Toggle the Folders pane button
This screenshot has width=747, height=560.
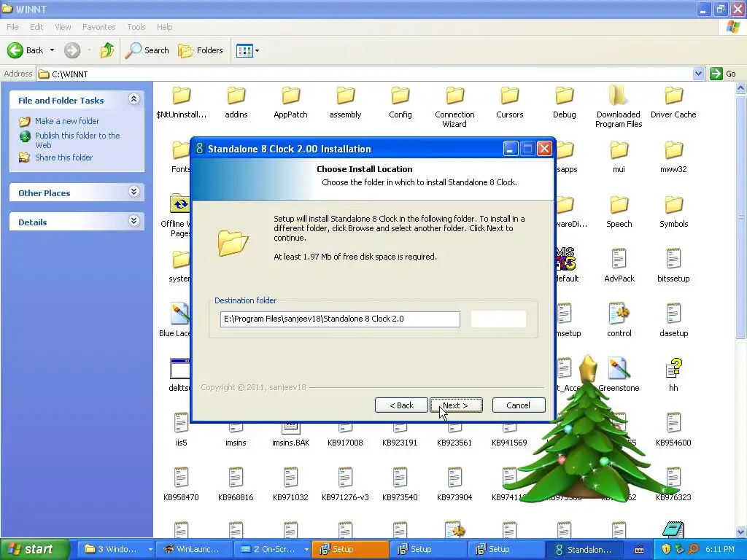pos(201,50)
